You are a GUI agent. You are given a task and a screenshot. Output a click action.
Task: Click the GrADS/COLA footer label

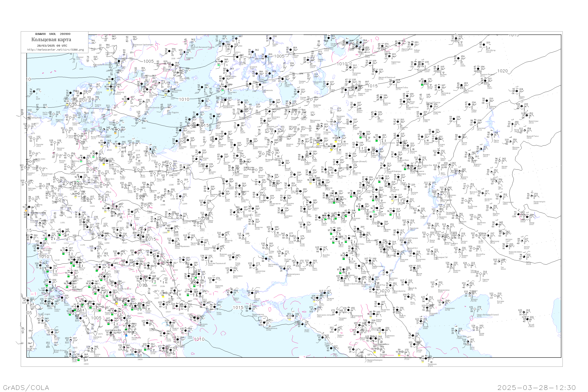(x=26, y=387)
